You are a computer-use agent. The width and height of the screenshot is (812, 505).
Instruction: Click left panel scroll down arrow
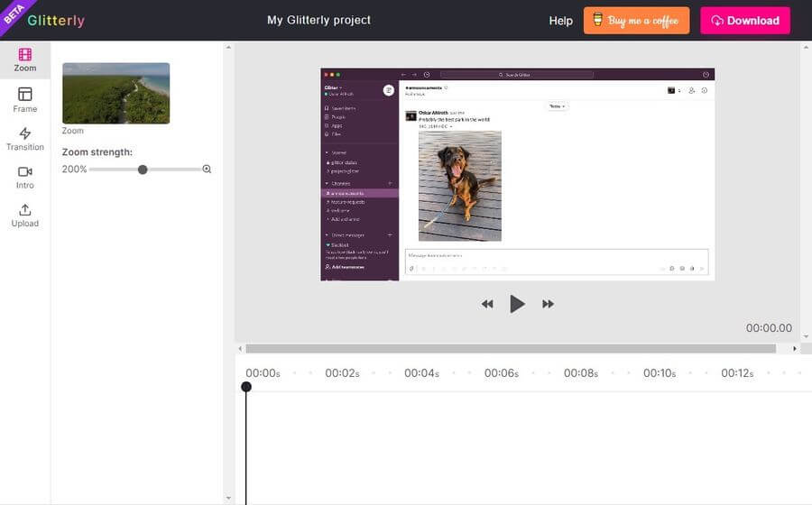[x=228, y=499]
